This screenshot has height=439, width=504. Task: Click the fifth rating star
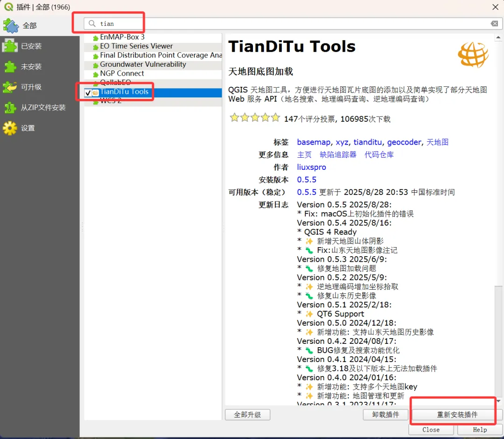tap(275, 118)
